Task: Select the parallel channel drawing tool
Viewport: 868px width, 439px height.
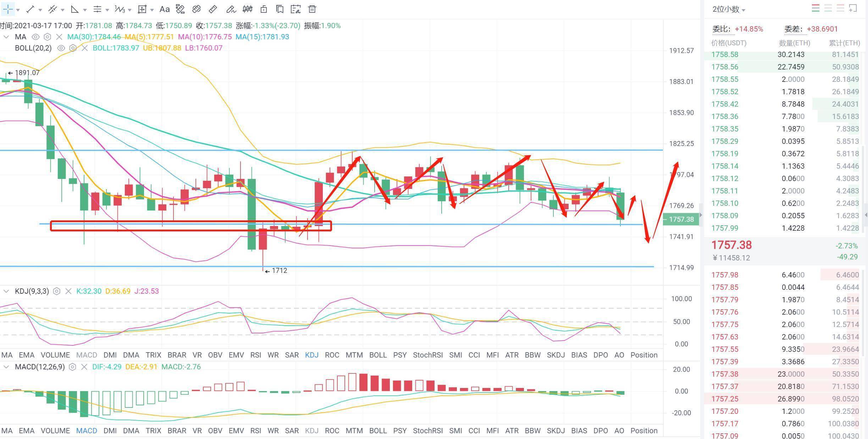Action: coord(52,9)
